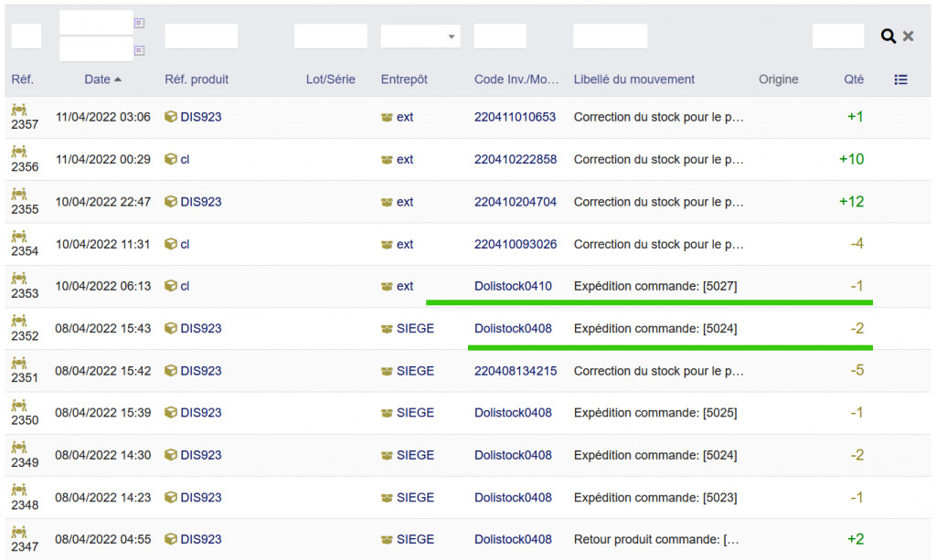Click product cube icon in row 2356

point(170,159)
